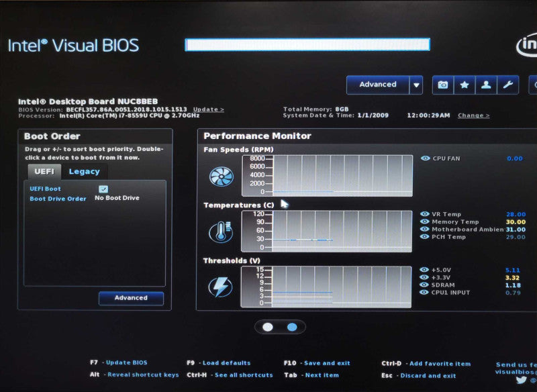Screen dimensions: 537x392
Task: Click the user profile icon
Action: pyautogui.click(x=486, y=85)
